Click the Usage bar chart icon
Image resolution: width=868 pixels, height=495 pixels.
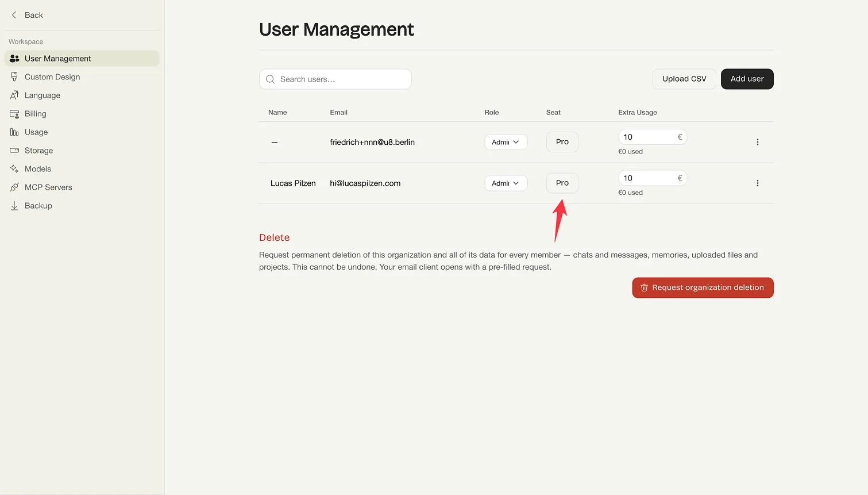[14, 132]
